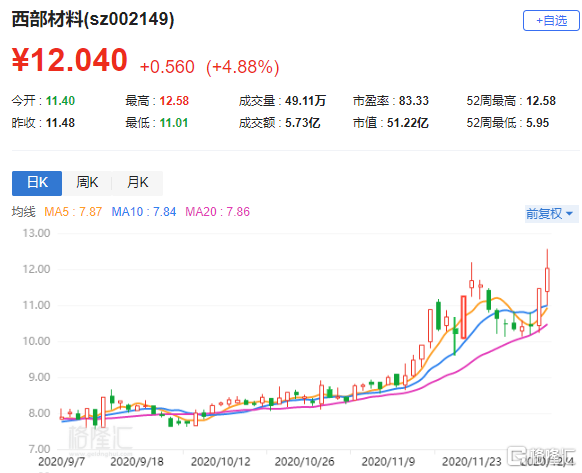582x473 pixels.
Task: Switch to the 日K daily chart tab
Action: pyautogui.click(x=37, y=183)
